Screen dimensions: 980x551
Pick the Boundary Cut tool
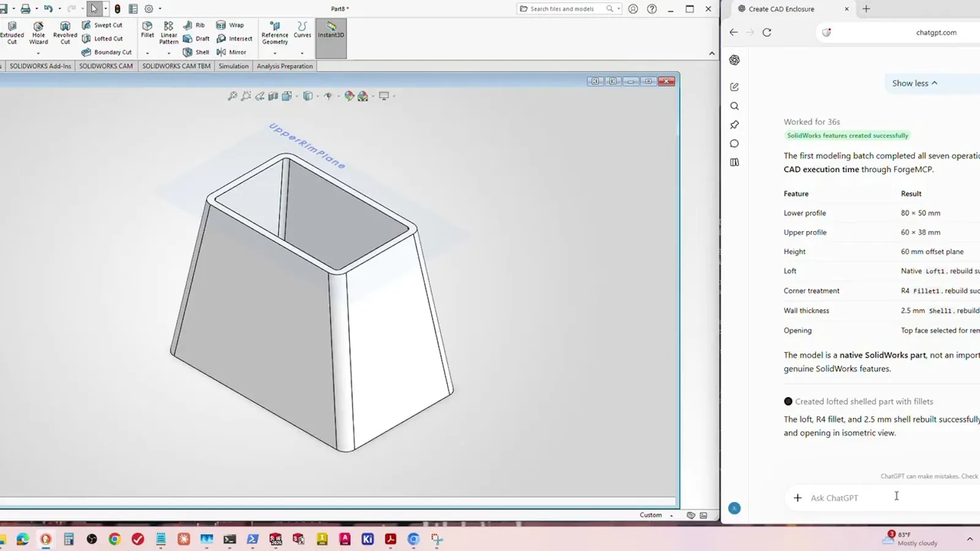click(x=107, y=52)
